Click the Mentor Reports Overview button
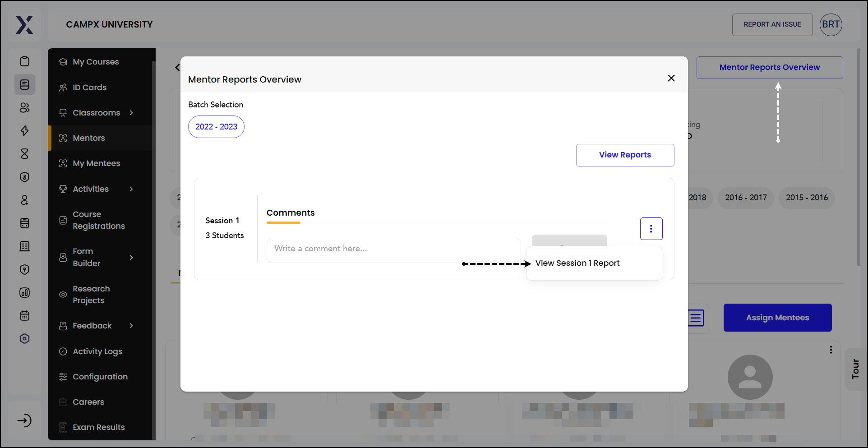 pyautogui.click(x=769, y=67)
